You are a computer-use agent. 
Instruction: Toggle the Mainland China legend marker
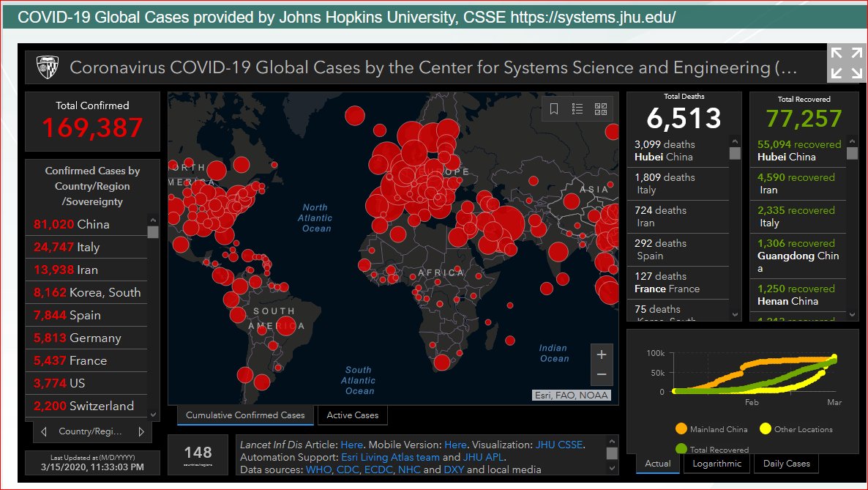click(x=681, y=428)
